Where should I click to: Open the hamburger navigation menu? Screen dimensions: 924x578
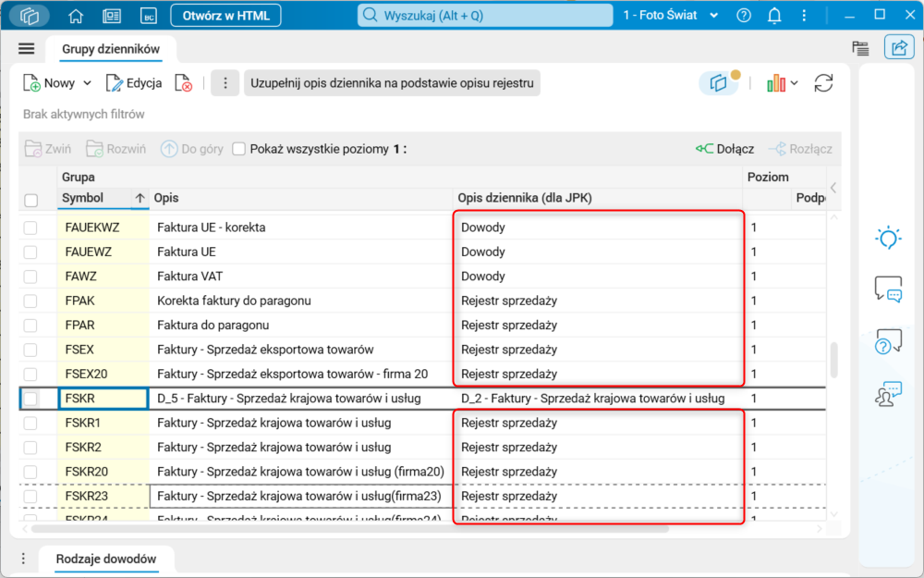(x=27, y=49)
